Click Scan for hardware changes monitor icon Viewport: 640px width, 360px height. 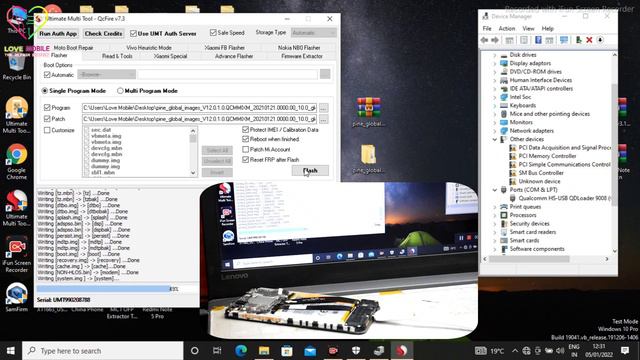point(564,40)
